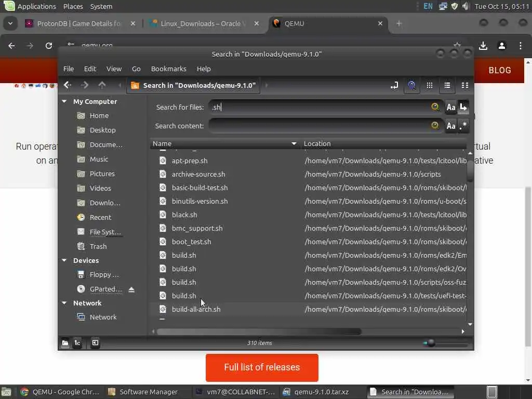Switch to compact view in file manager

[465, 86]
